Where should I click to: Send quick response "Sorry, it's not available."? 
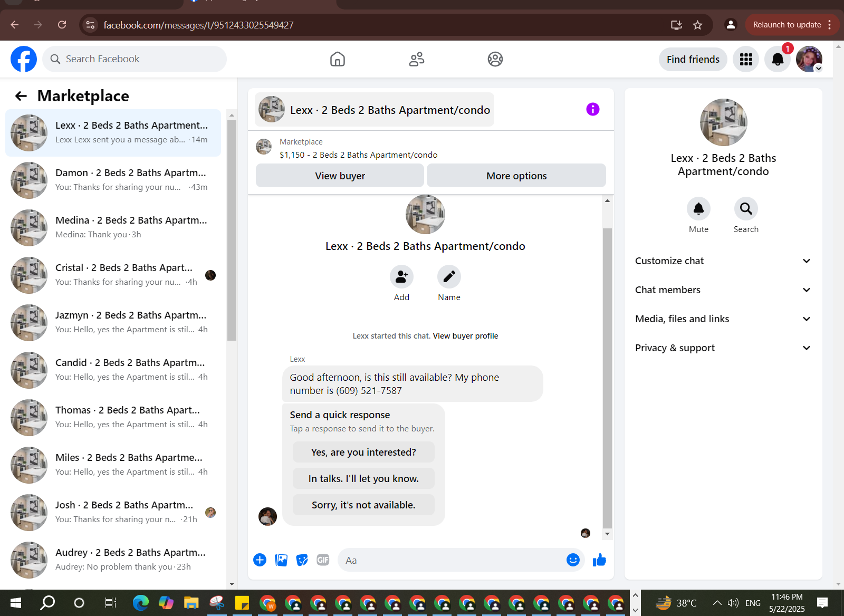click(x=363, y=505)
